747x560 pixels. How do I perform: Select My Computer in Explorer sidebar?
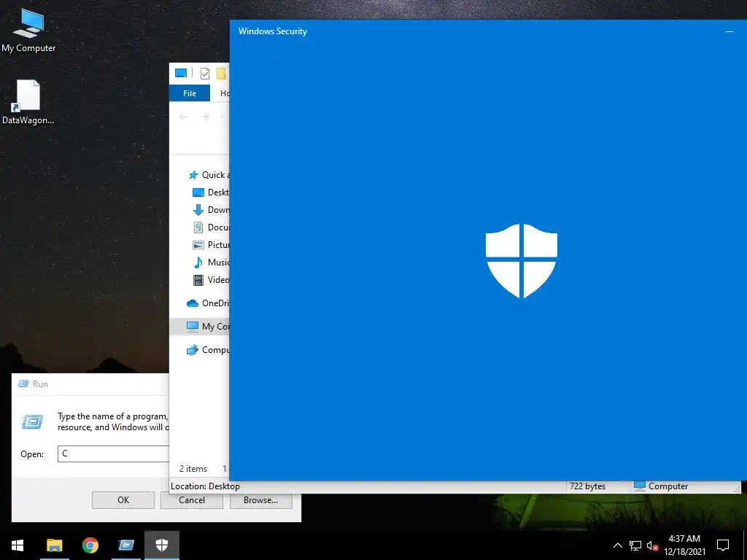coord(200,327)
